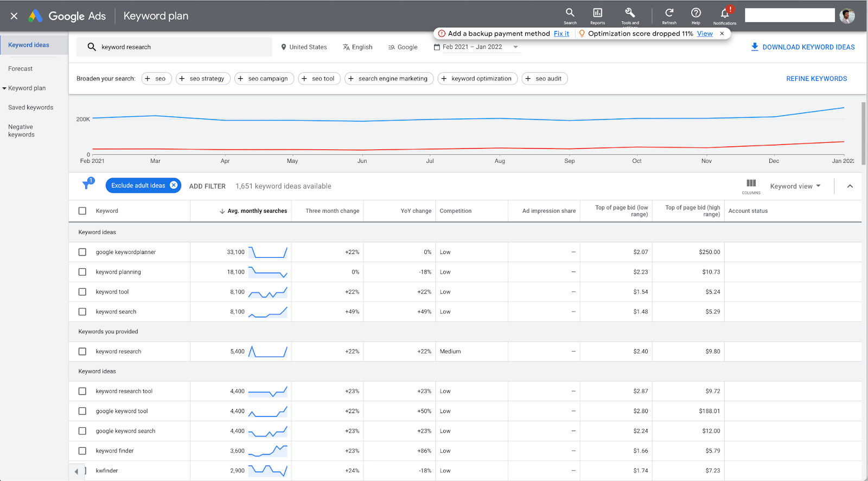Add the 'seo' suggestion to broaden search
This screenshot has height=481, width=868.
(x=157, y=79)
